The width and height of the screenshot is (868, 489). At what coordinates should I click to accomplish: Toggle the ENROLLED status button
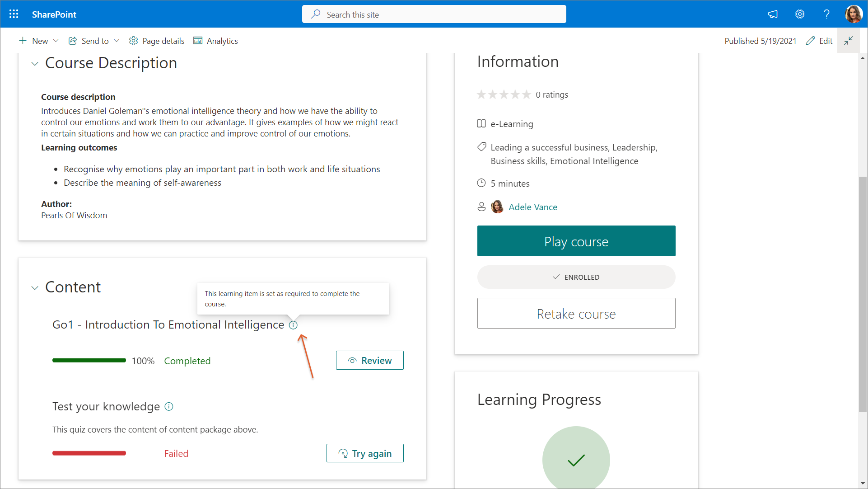576,277
